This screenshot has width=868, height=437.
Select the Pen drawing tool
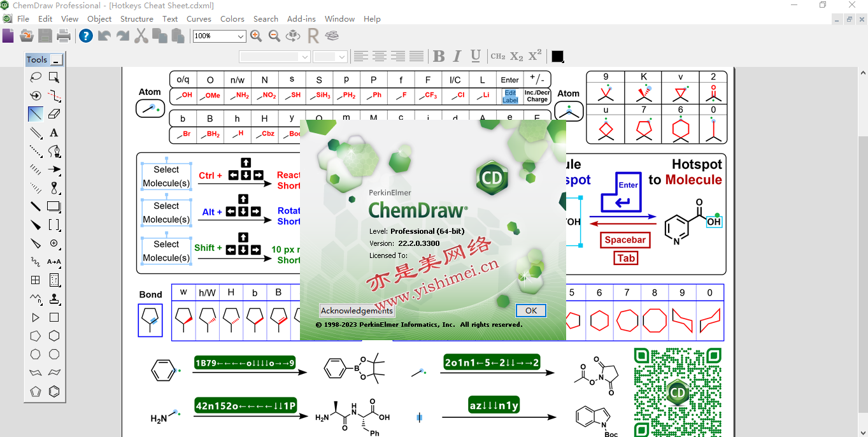pos(54,151)
